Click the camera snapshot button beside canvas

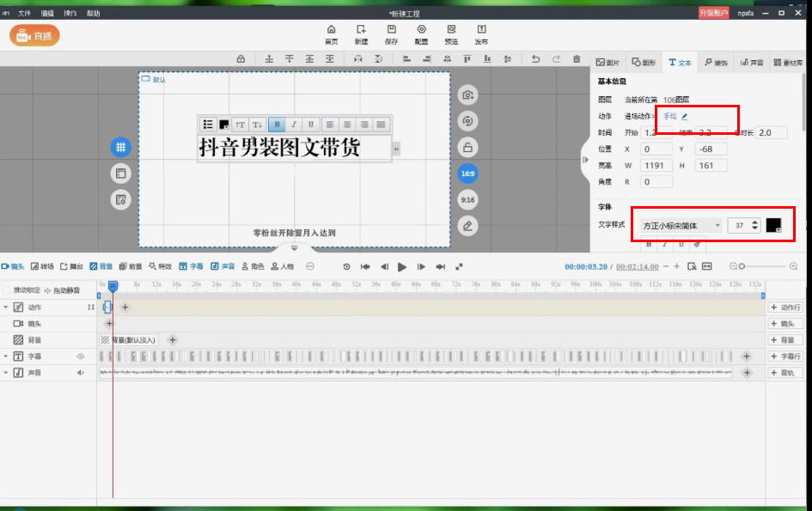click(467, 94)
